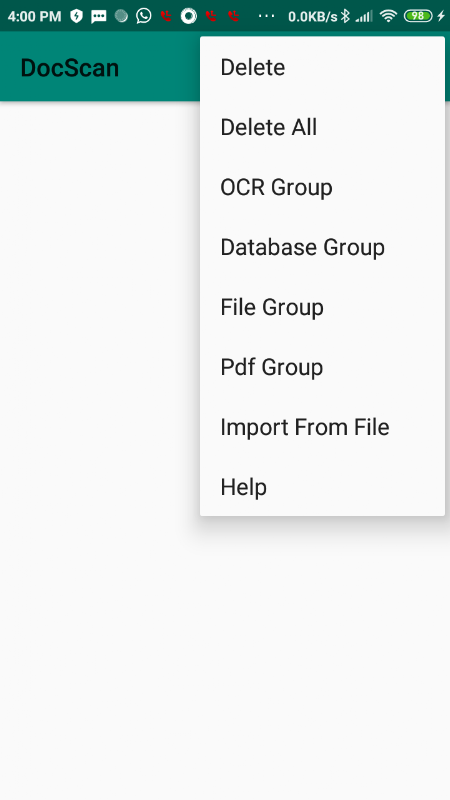Tap the three-dot notification overflow indicator
Screen dimensions: 450x800
click(x=266, y=16)
